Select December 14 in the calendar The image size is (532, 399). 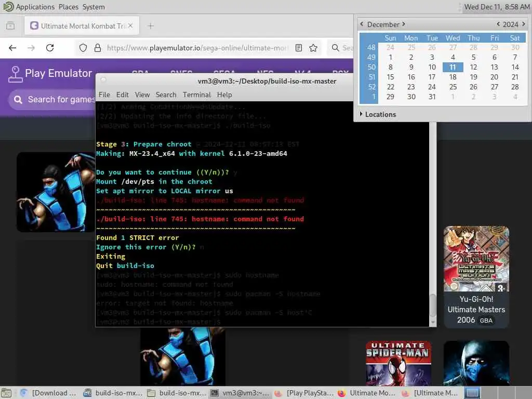coord(515,67)
